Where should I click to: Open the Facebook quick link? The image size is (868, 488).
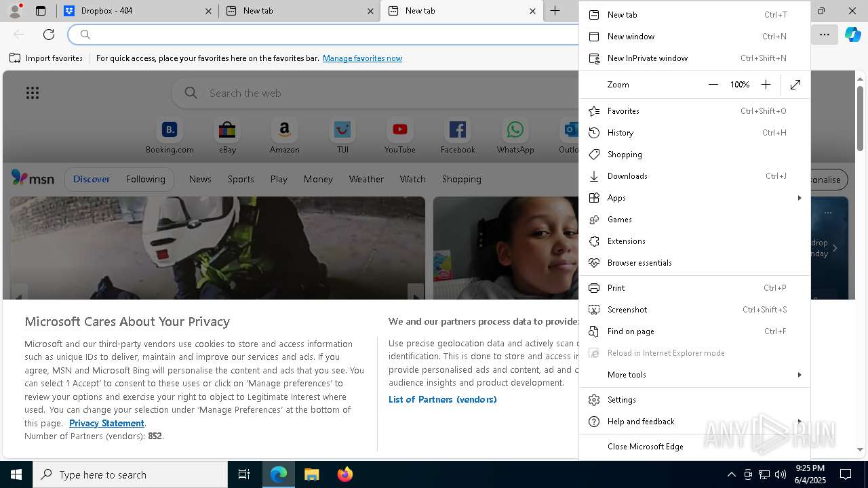pyautogui.click(x=458, y=136)
